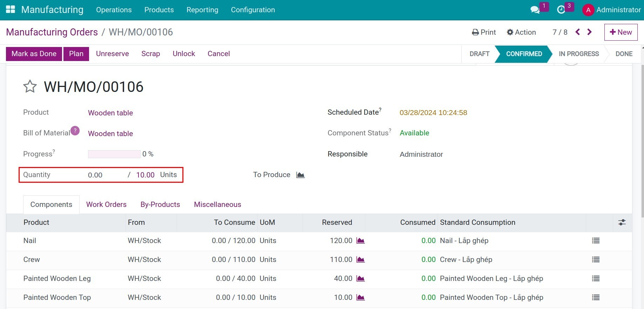Go to next record arrow

pos(590,32)
